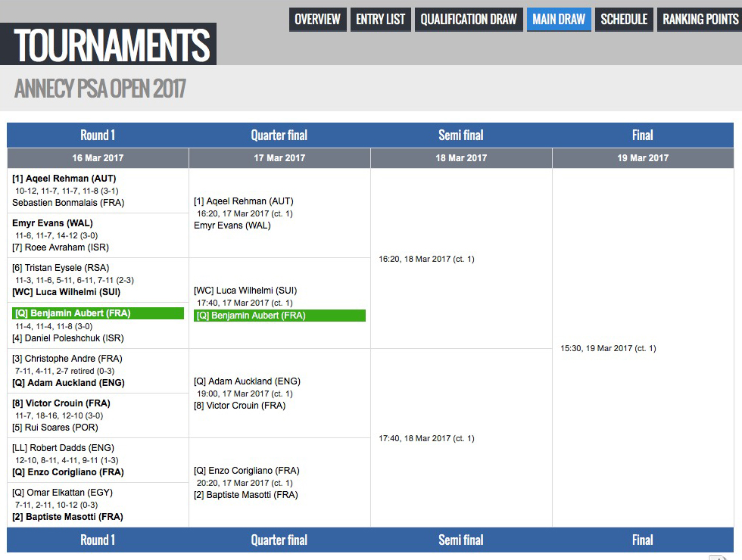The image size is (742, 560).
Task: Go to the Schedule tab
Action: (x=623, y=20)
